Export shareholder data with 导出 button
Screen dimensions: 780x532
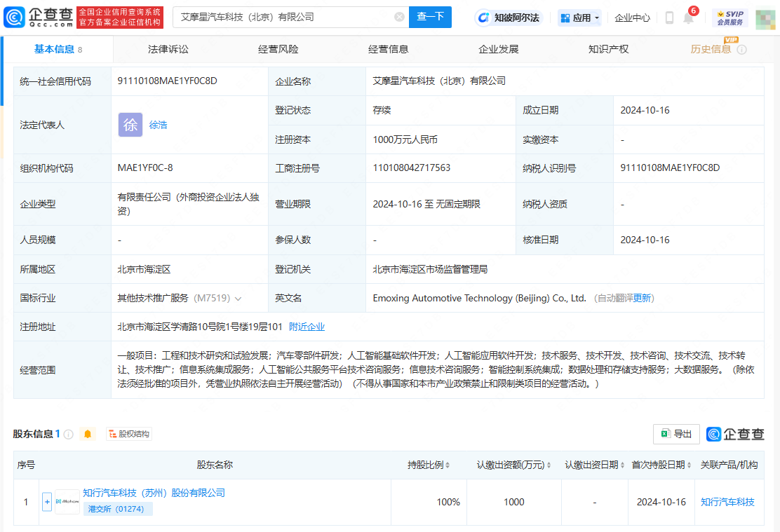676,434
